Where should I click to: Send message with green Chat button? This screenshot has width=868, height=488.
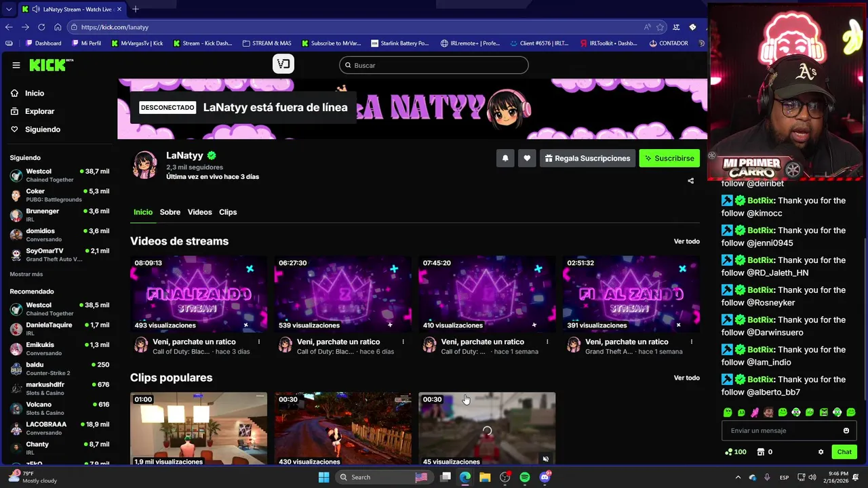pyautogui.click(x=844, y=452)
